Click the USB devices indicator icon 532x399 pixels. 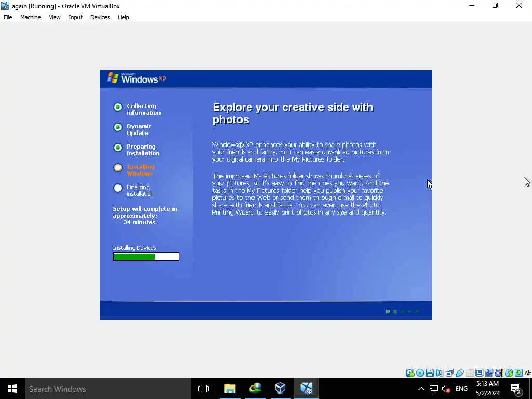(x=460, y=373)
